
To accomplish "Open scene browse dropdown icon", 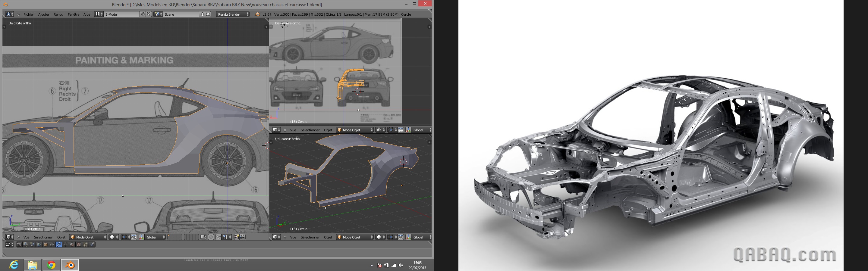I will (158, 14).
